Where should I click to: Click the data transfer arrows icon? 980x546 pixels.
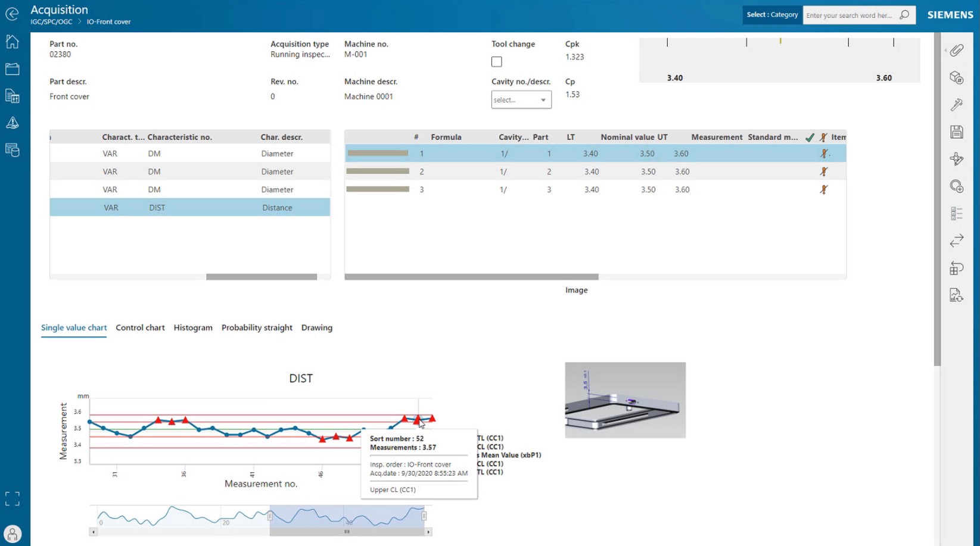pos(957,241)
